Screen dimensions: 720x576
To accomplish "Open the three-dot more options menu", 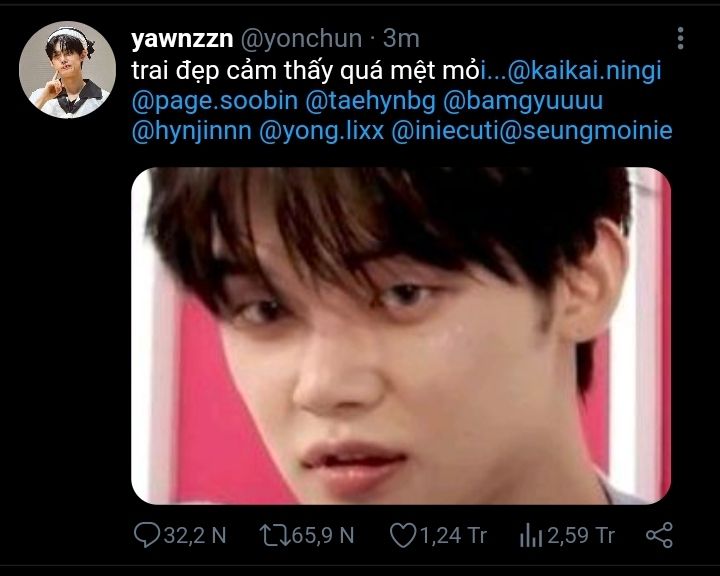I will pos(681,39).
